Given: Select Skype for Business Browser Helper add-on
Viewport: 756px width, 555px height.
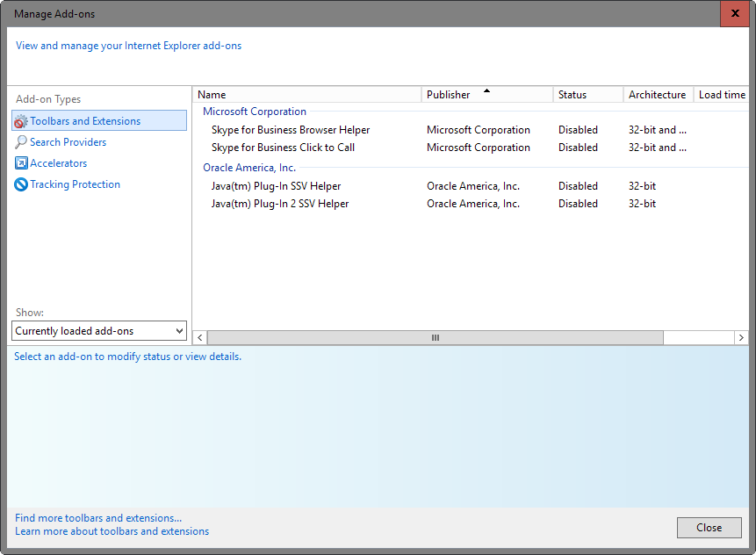Looking at the screenshot, I should point(291,130).
